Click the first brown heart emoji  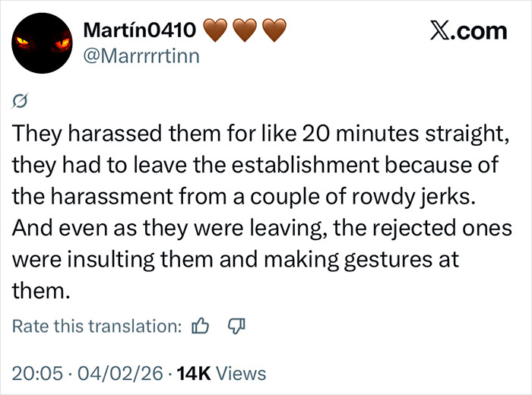coord(218,30)
